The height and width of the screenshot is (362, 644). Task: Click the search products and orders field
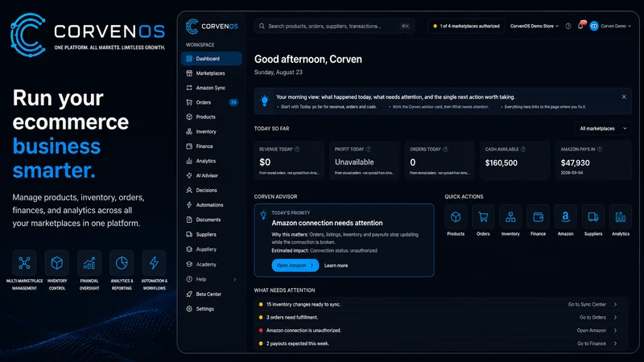[x=334, y=27]
